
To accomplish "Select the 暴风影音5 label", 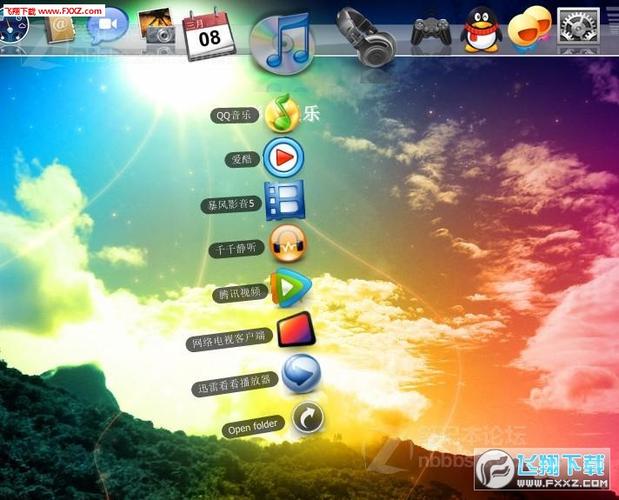I will (x=231, y=204).
